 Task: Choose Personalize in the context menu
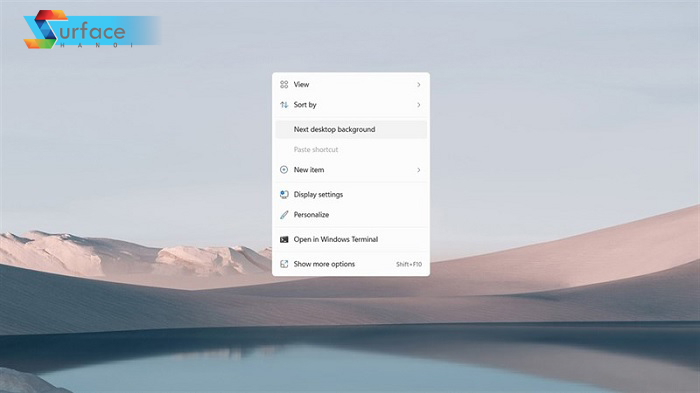pyautogui.click(x=351, y=214)
